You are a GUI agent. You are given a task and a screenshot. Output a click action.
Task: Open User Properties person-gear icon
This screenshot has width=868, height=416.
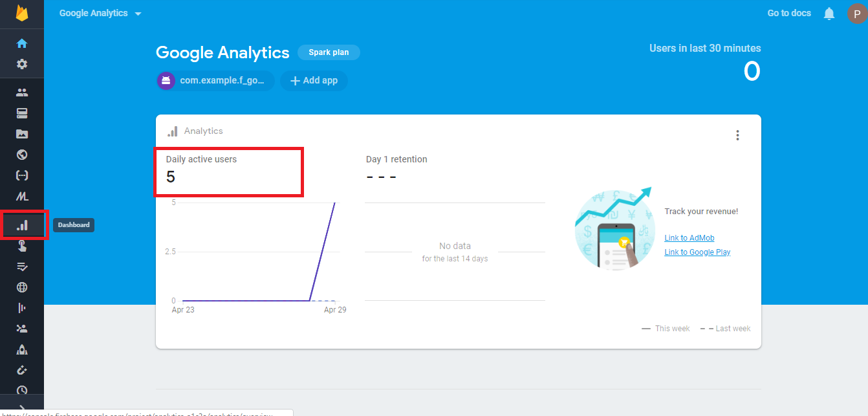pyautogui.click(x=22, y=329)
